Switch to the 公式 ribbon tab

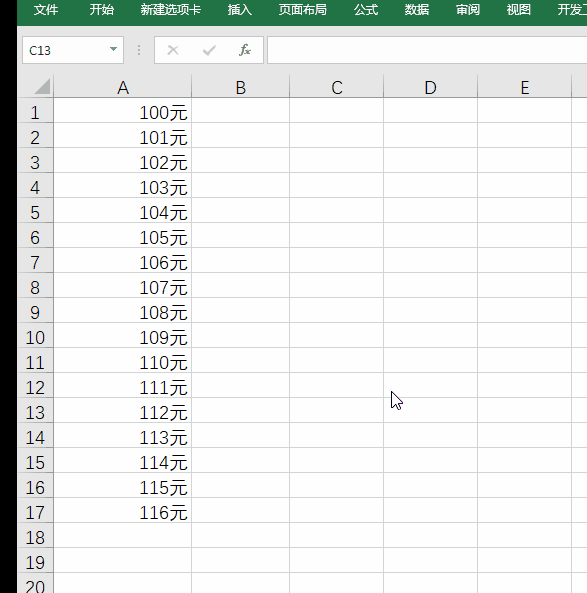366,10
